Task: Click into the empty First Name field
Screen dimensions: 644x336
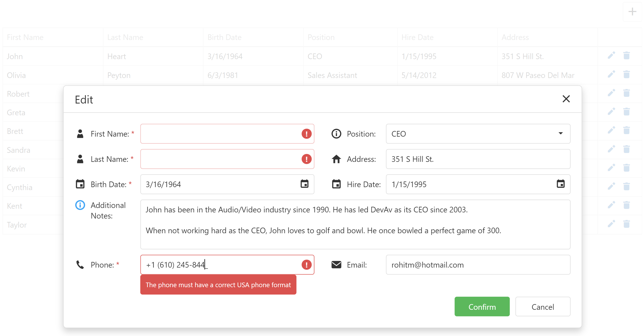Action: [x=220, y=134]
